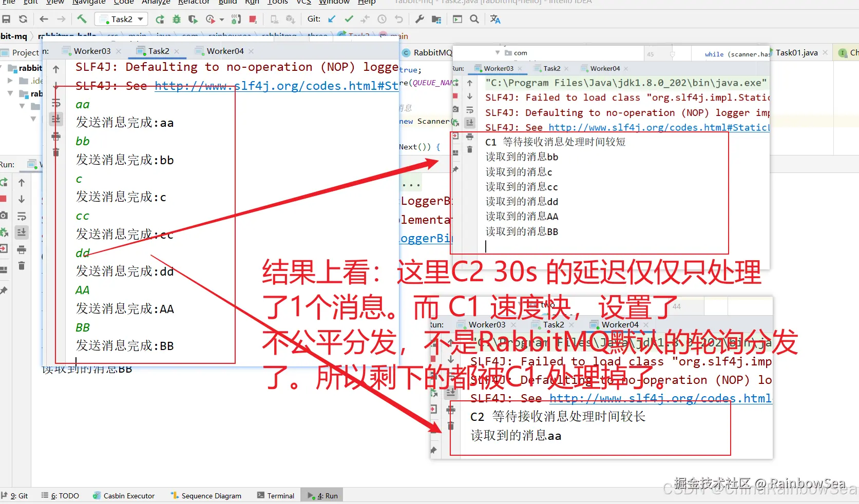
Task: Toggle soft-wrap in the C1 console
Action: (469, 110)
